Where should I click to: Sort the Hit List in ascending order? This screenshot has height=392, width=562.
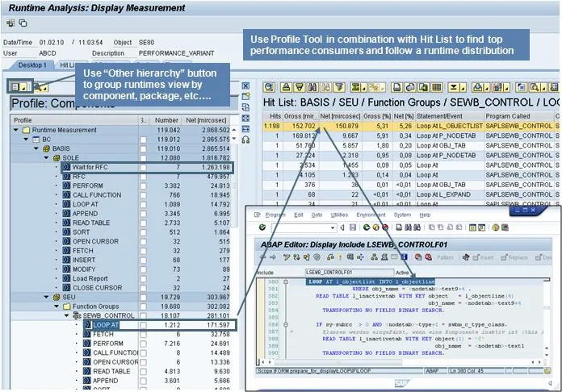click(x=286, y=87)
